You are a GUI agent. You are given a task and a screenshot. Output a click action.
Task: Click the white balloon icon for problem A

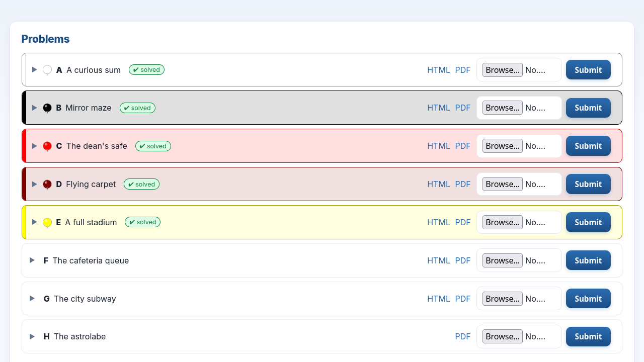(x=47, y=70)
